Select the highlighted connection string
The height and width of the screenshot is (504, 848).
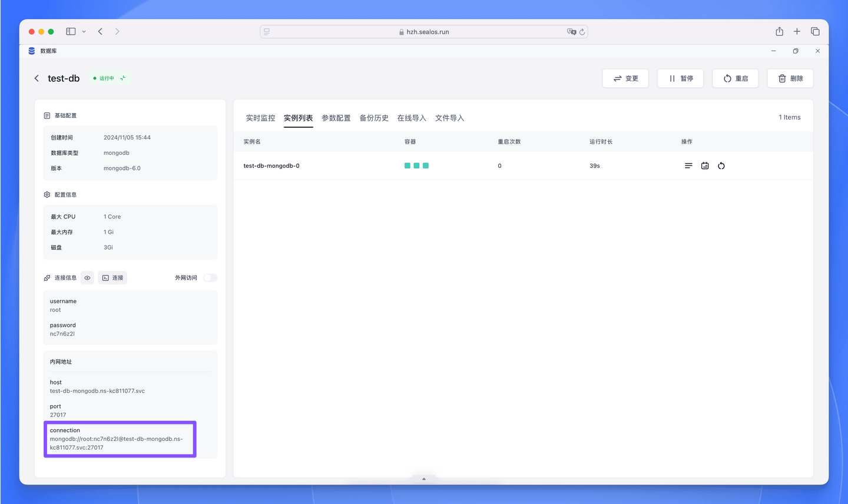[x=120, y=439]
